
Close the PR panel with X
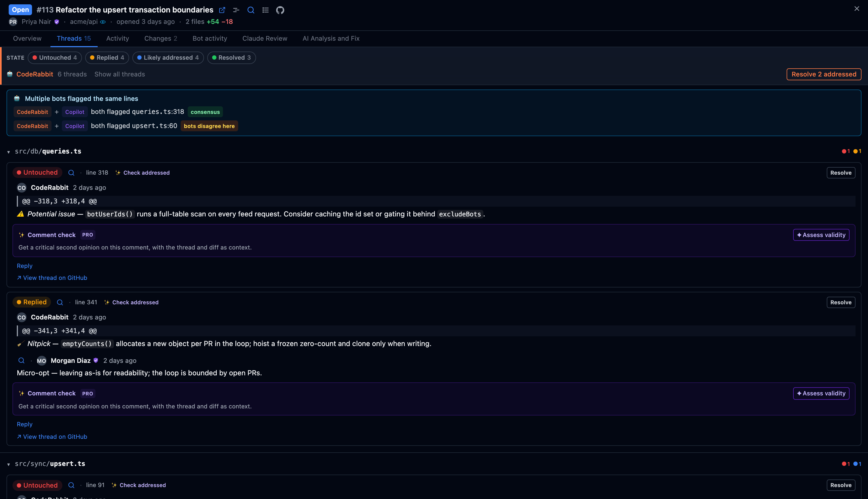click(x=857, y=9)
